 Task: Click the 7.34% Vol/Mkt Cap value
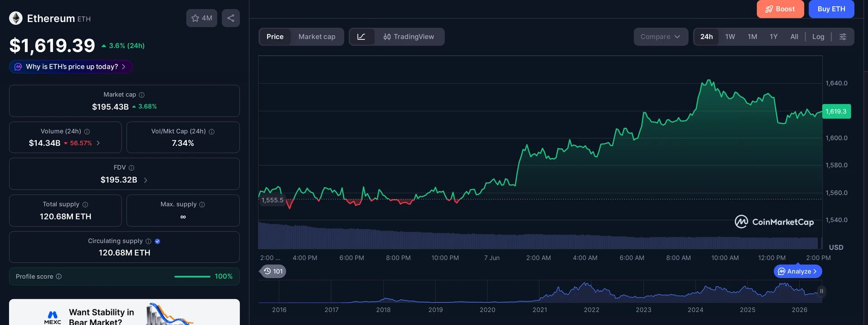point(183,143)
